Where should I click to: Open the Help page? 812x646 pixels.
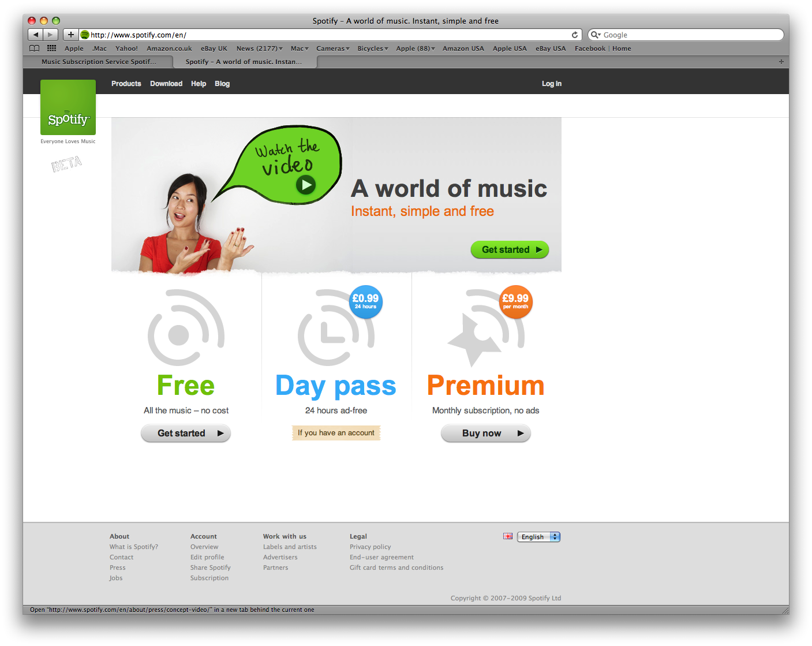pyautogui.click(x=199, y=84)
